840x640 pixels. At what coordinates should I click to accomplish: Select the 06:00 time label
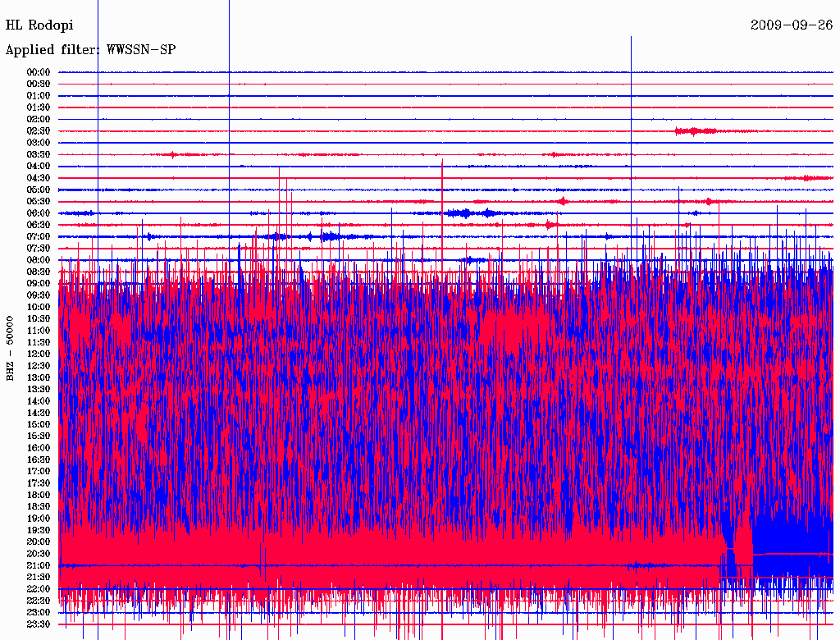click(39, 213)
